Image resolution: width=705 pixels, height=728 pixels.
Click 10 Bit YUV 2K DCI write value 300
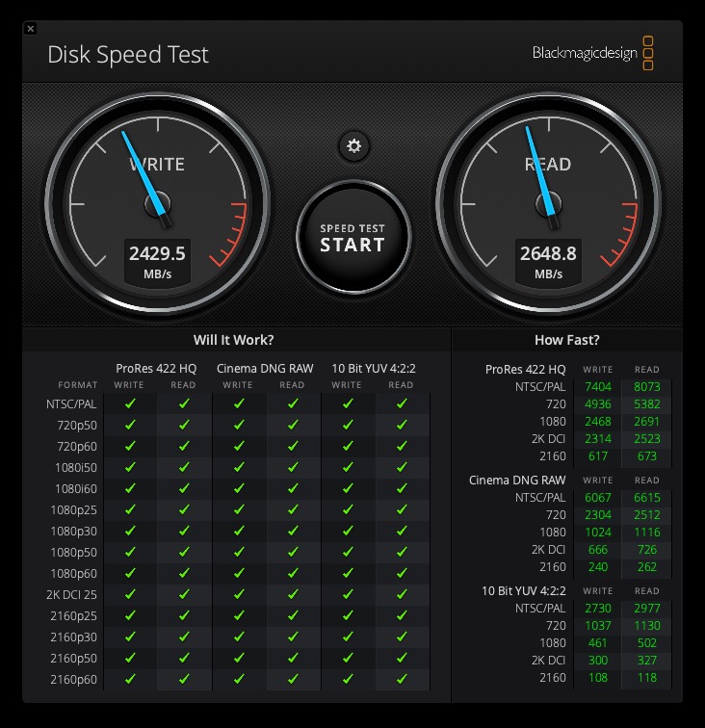click(598, 661)
